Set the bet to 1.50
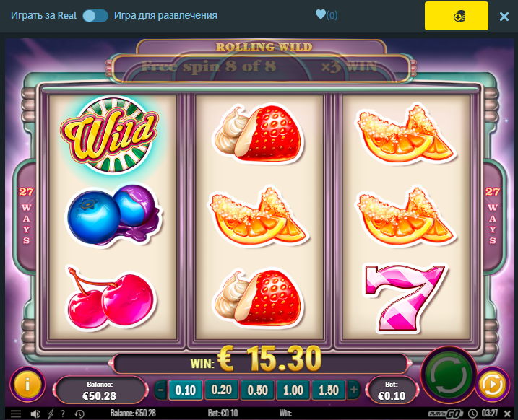 click(329, 390)
